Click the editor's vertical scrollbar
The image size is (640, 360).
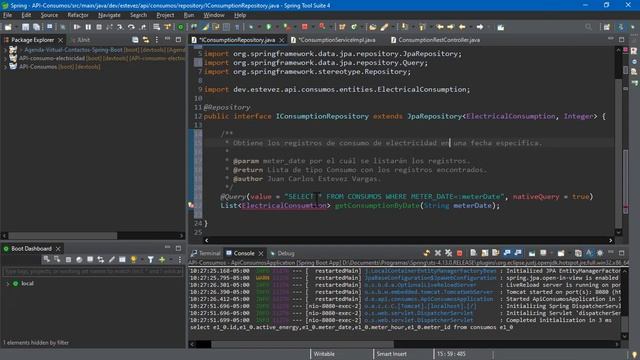[x=618, y=141]
